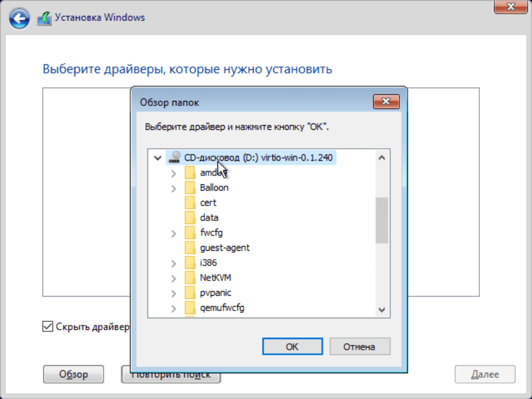
Task: Expand the fwcfg folder
Action: [x=174, y=233]
